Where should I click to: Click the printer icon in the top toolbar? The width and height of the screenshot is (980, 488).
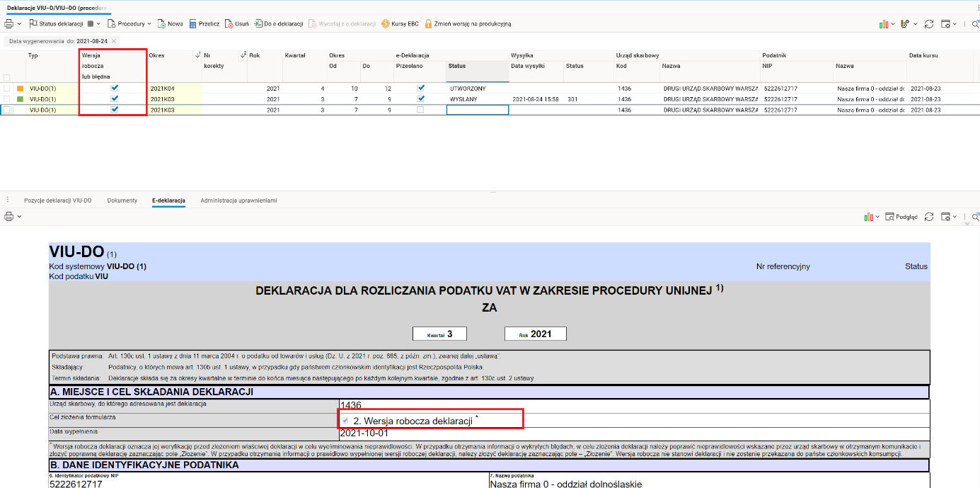[8, 23]
